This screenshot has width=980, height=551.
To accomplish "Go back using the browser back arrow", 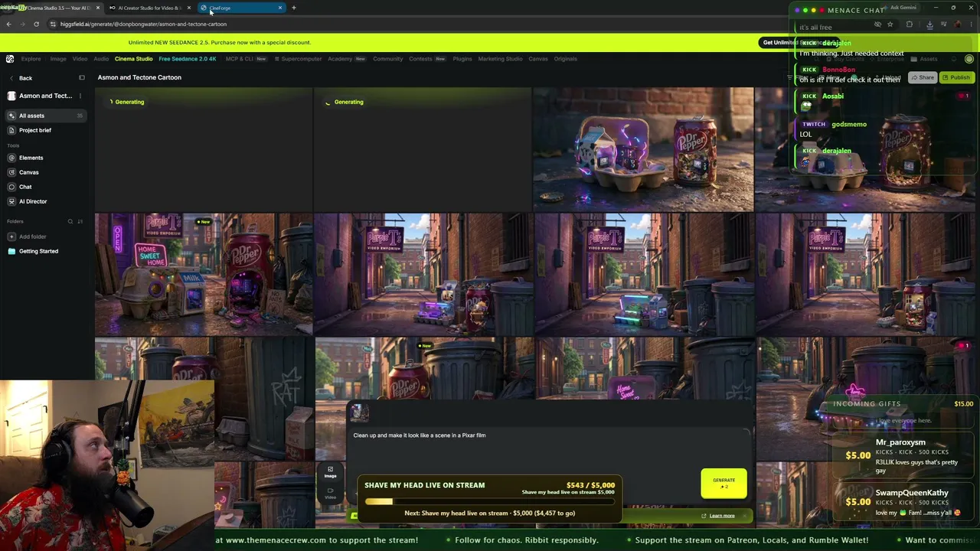I will coord(8,24).
